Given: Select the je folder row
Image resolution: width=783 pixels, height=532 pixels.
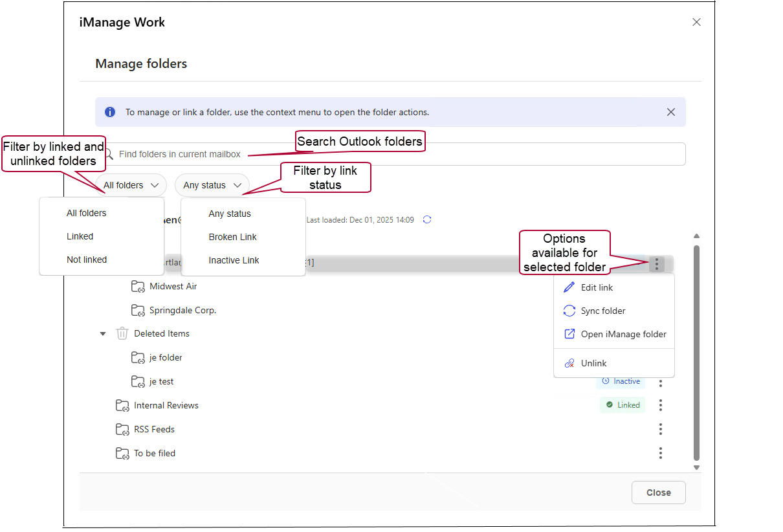Looking at the screenshot, I should [x=166, y=357].
